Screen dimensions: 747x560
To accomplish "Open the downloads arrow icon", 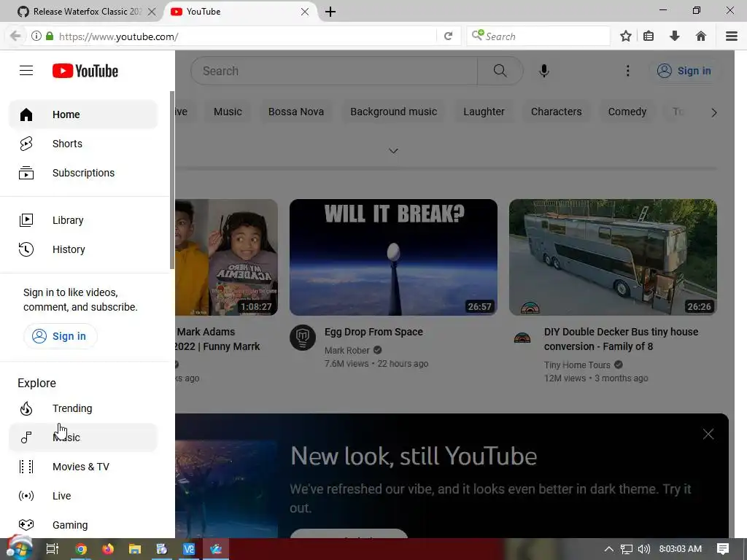I will point(675,36).
